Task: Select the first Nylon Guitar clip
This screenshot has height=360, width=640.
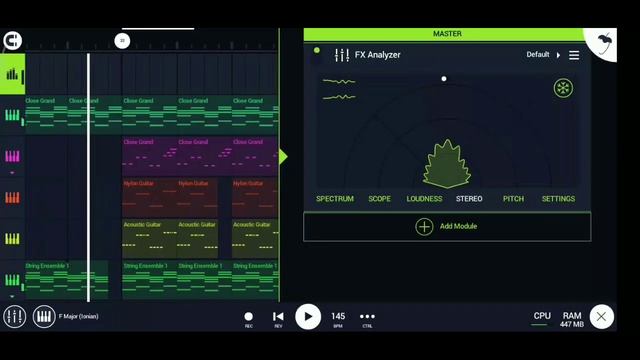Action: coord(149,198)
